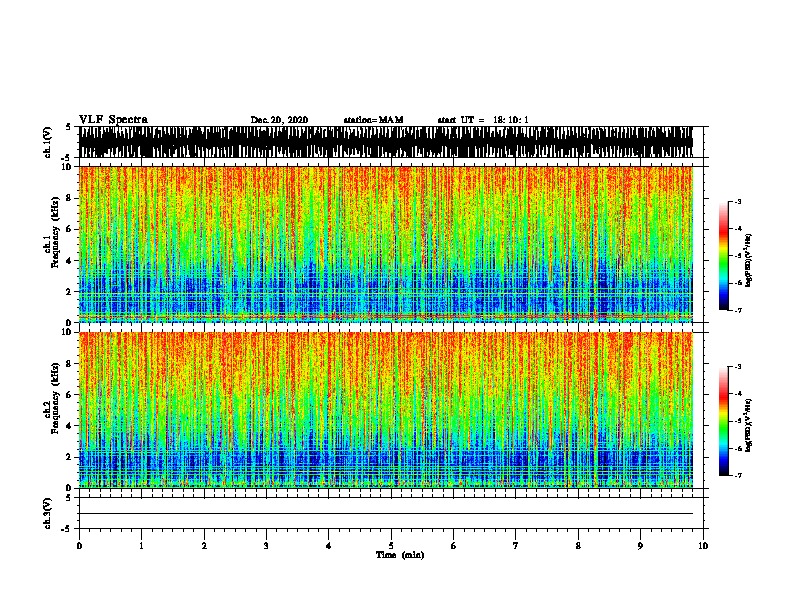Click the "6" tick on the Time axis
Image resolution: width=792 pixels, height=612 pixels.
pyautogui.click(x=454, y=546)
